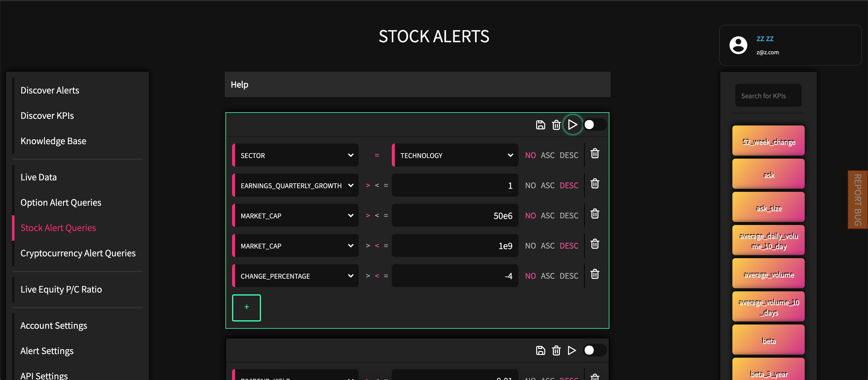Viewport: 868px width, 380px height.
Task: Navigate to Cryptocurrency Alert Queries
Action: coord(78,253)
